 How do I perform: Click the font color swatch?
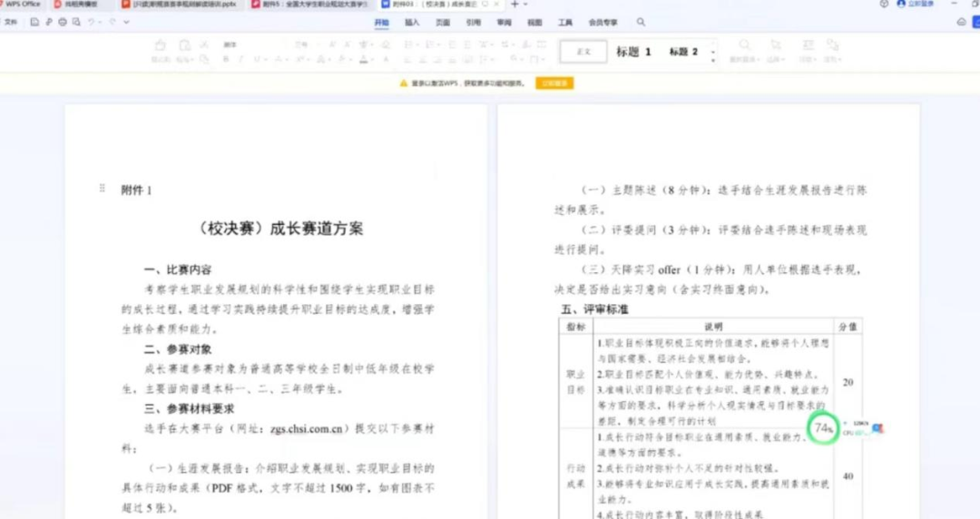(363, 60)
